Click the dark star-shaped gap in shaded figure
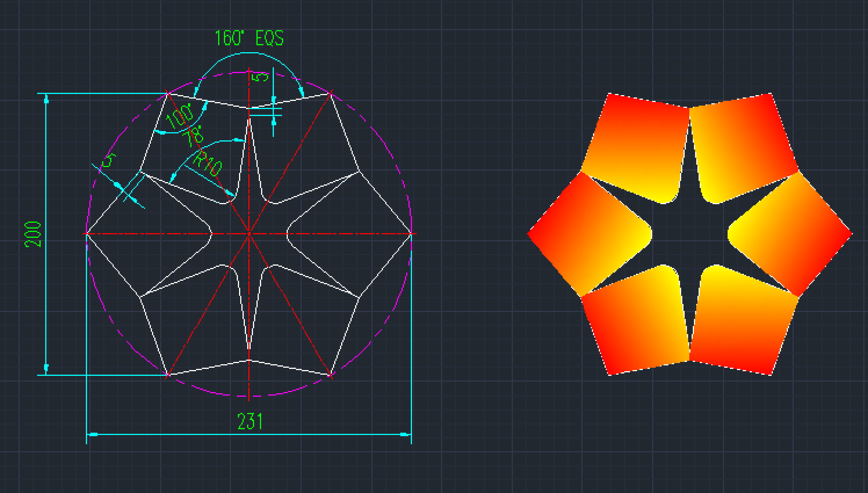This screenshot has height=493, width=868. [x=690, y=234]
